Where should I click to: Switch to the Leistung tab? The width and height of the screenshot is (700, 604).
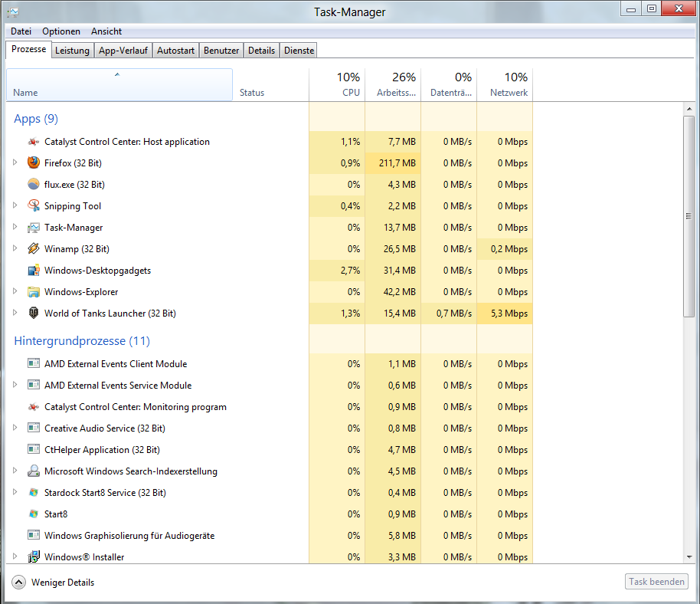(x=72, y=51)
